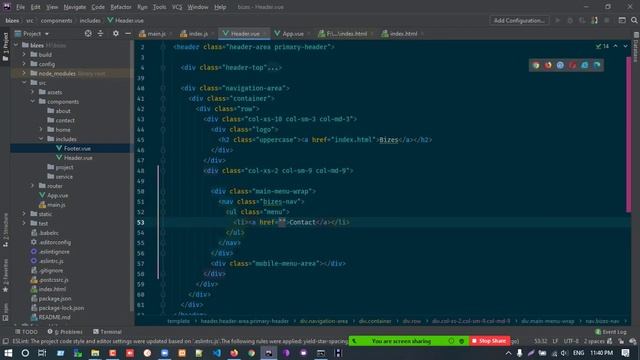Open the Refactor menu
This screenshot has width=640, height=360.
click(121, 7)
